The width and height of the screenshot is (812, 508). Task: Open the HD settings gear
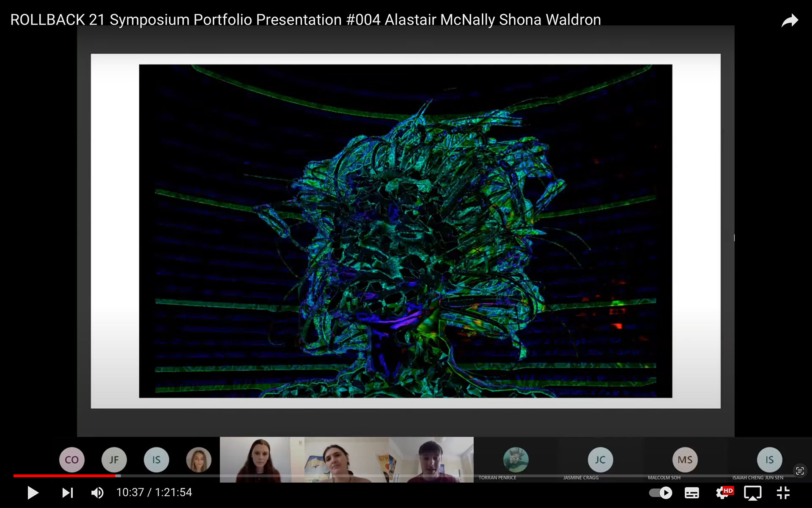pyautogui.click(x=724, y=493)
